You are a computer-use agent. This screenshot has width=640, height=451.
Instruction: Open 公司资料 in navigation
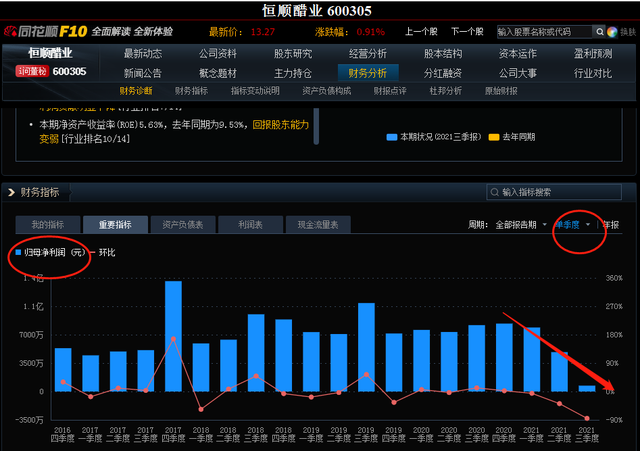(218, 53)
